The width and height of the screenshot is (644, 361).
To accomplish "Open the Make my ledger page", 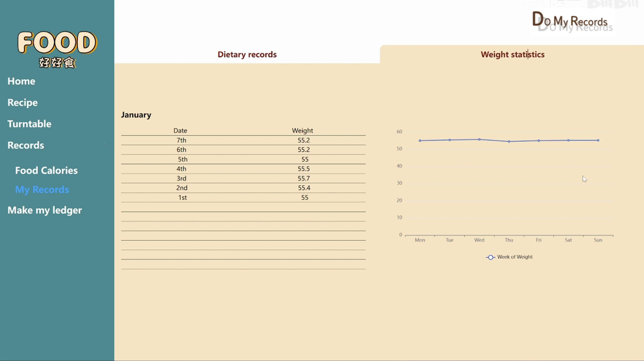I will [44, 210].
